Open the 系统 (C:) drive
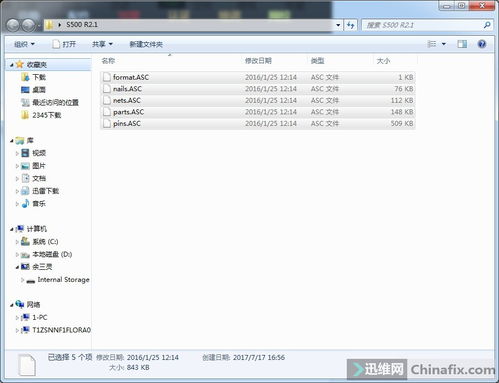499x383 pixels. 45,242
